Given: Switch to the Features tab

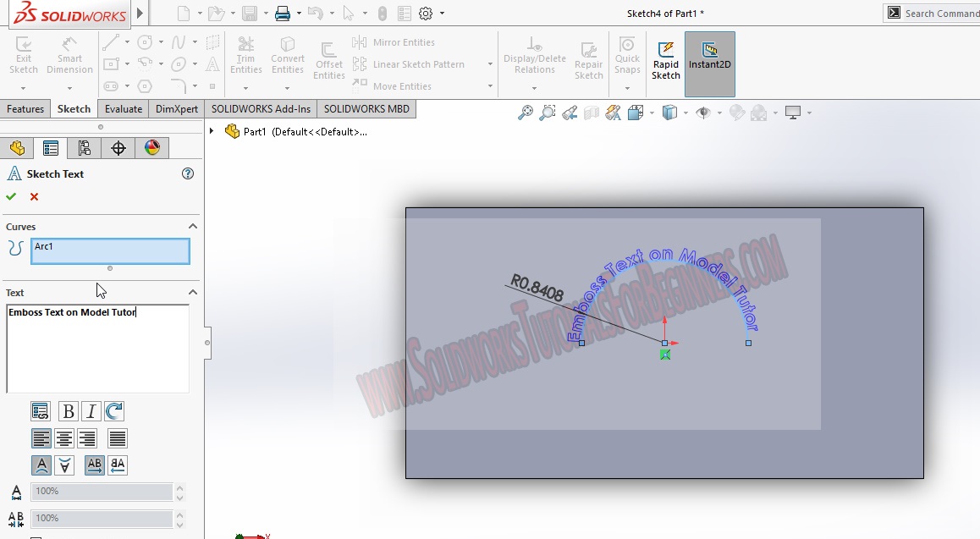Looking at the screenshot, I should coord(25,108).
